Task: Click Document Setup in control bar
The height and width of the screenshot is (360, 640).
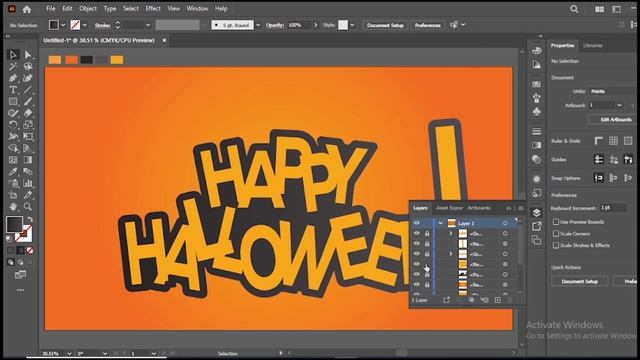Action: [x=385, y=25]
